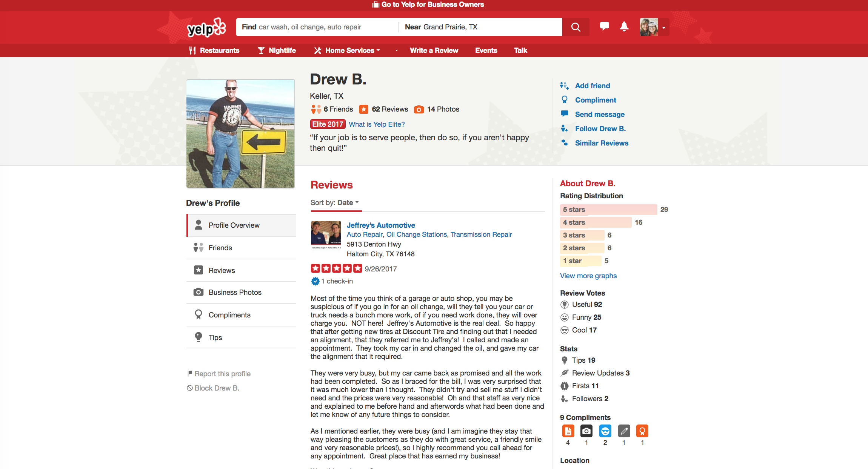This screenshot has width=868, height=469.
Task: Click the friends icon next to 6 Friends
Action: (x=316, y=109)
